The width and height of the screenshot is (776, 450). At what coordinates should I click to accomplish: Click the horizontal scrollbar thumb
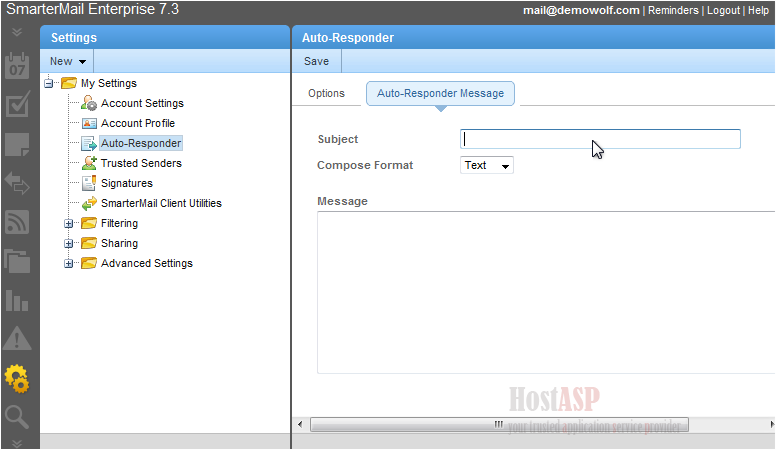499,425
